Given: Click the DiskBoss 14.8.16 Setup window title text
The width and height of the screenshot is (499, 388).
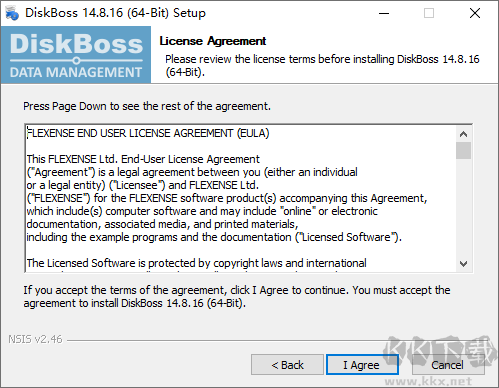Looking at the screenshot, I should (x=115, y=13).
